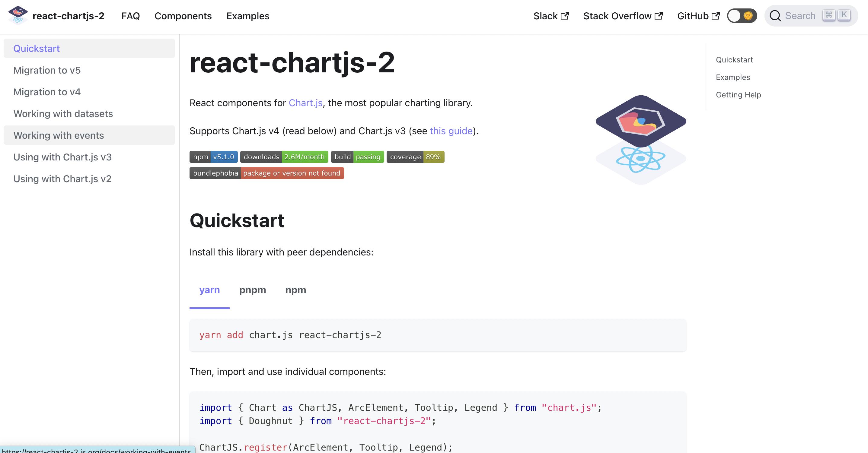Screen dimensions: 868x453
Task: Toggle dark and light mode switch
Action: [742, 16]
